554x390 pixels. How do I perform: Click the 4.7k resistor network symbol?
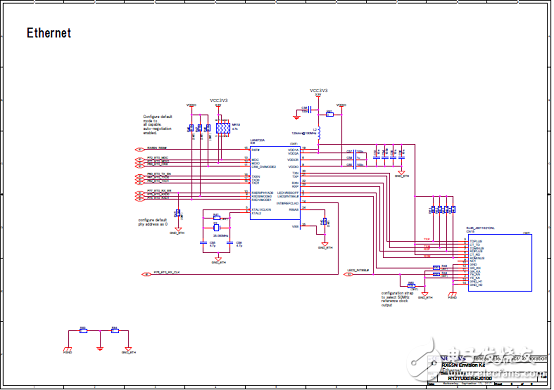223,128
